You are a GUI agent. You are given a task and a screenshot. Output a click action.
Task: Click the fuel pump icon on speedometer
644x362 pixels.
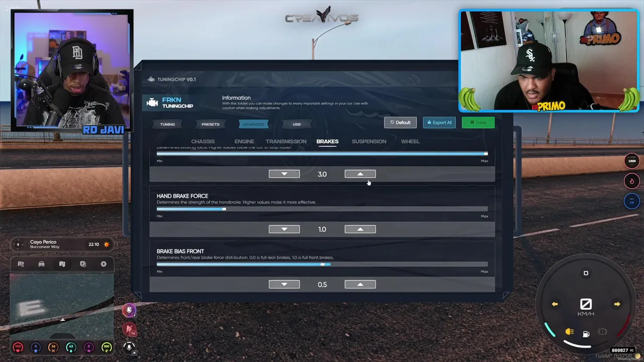586,334
